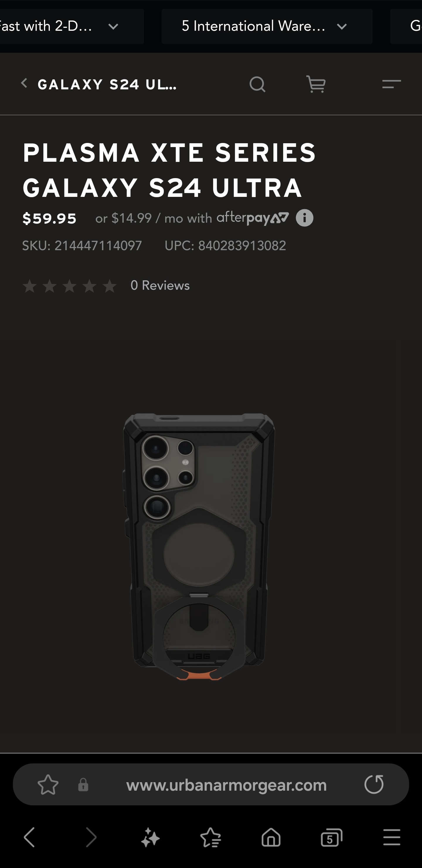Open the shopping cart icon

tap(316, 84)
